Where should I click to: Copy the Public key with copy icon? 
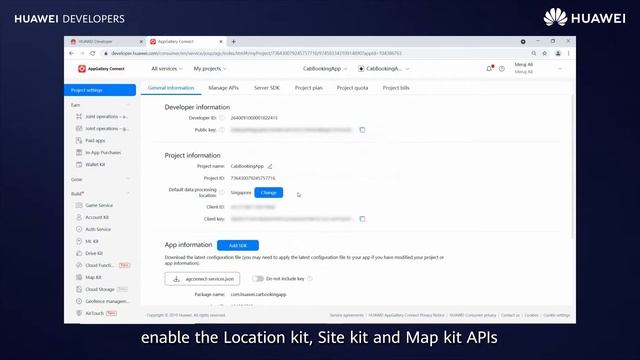tap(362, 130)
